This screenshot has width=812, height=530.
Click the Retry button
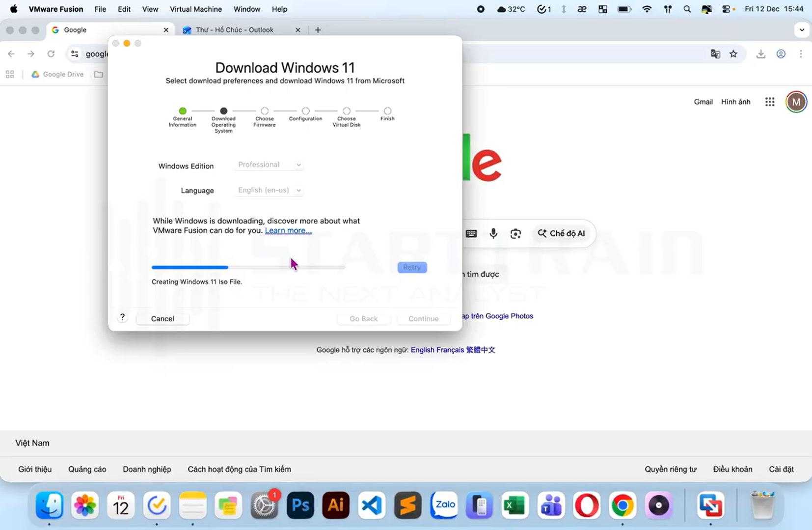412,267
